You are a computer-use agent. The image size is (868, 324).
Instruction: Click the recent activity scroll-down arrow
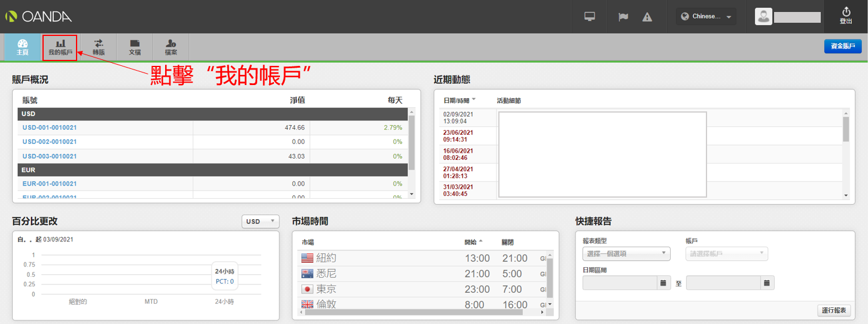pos(846,195)
